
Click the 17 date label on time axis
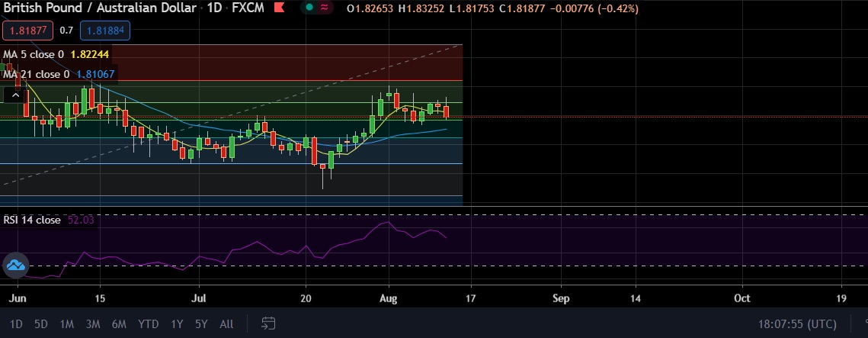(471, 298)
